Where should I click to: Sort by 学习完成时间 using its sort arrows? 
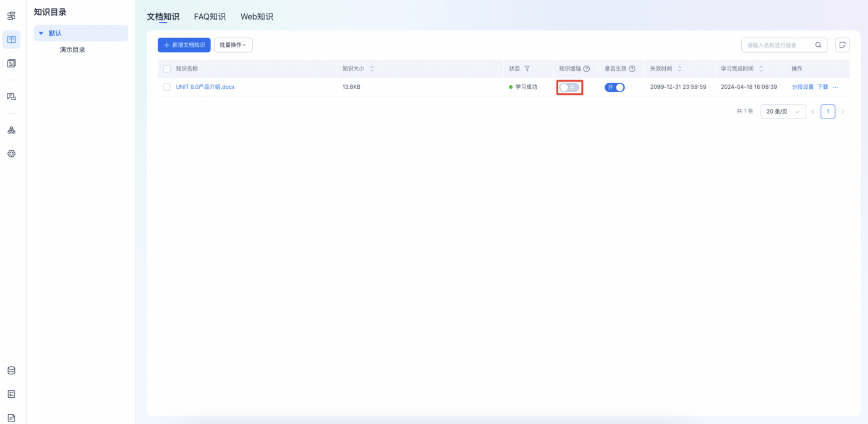[x=761, y=69]
